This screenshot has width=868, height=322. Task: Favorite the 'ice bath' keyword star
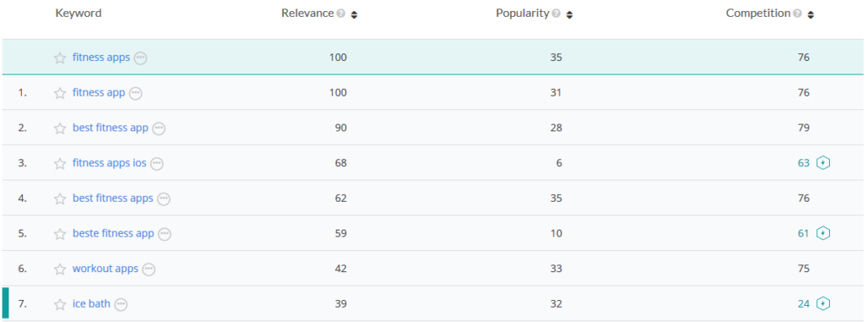pos(60,304)
